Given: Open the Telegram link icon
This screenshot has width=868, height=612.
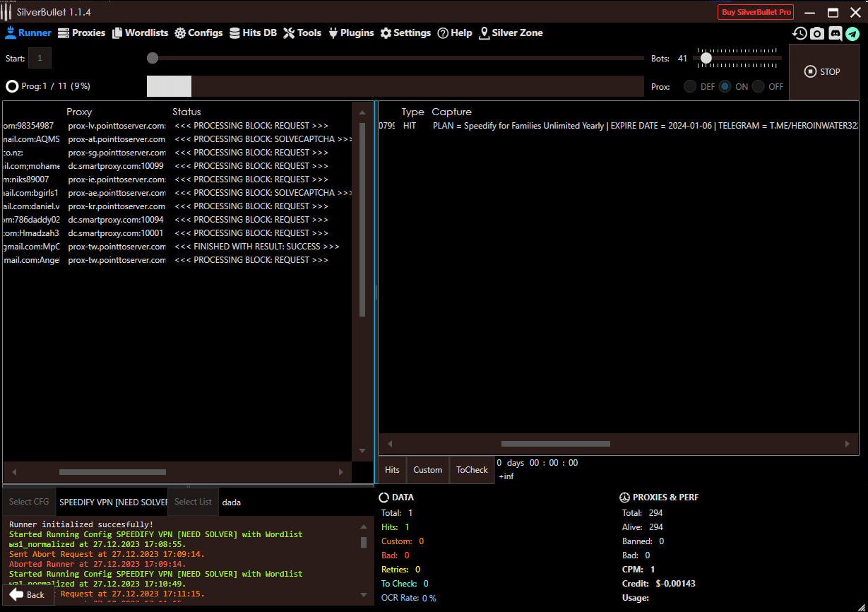Looking at the screenshot, I should pos(852,33).
